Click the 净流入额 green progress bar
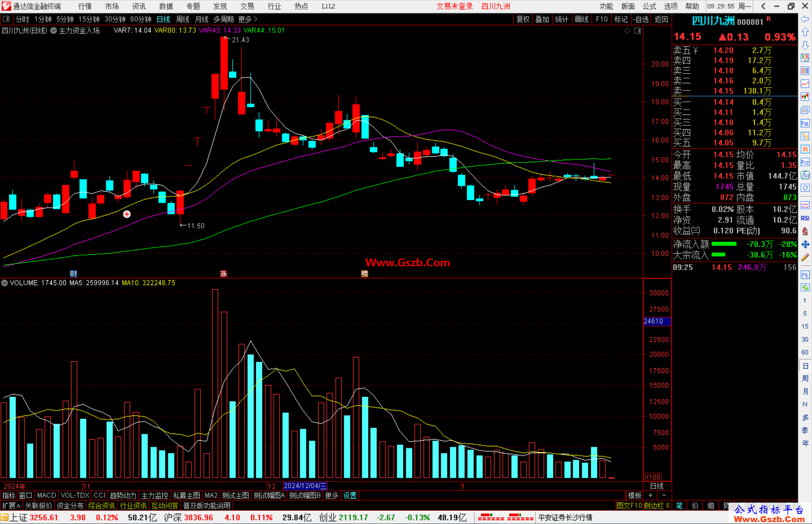Image resolution: width=812 pixels, height=524 pixels. pyautogui.click(x=724, y=244)
